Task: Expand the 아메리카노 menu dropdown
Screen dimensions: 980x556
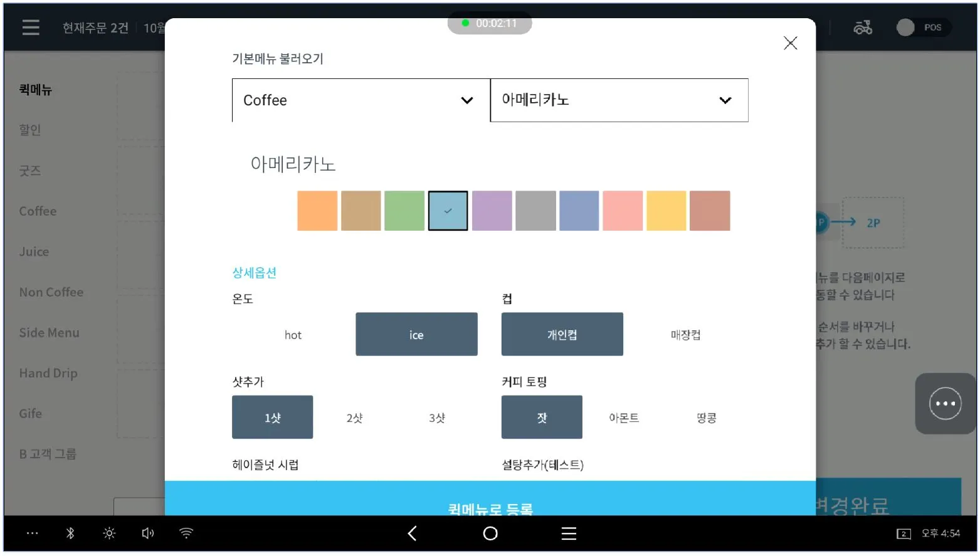Action: 619,100
